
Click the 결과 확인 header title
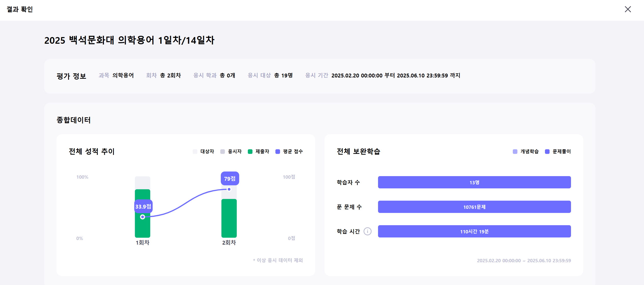(20, 9)
